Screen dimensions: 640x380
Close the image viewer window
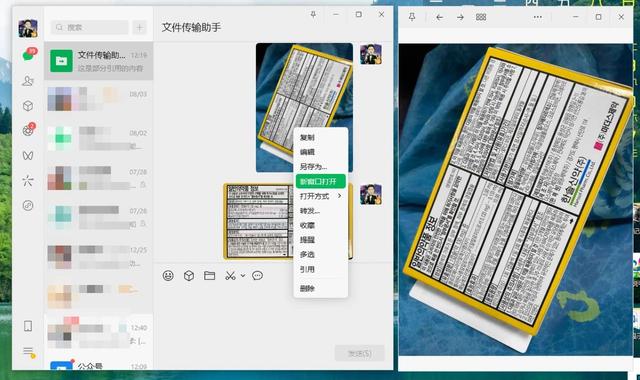tap(621, 17)
